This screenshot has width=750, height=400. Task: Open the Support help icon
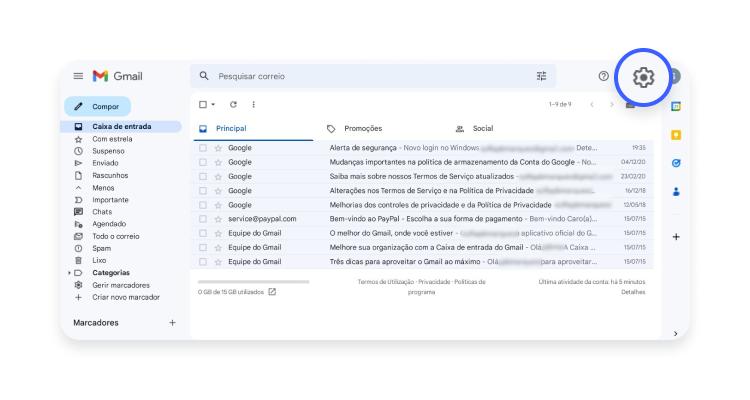[x=604, y=76]
